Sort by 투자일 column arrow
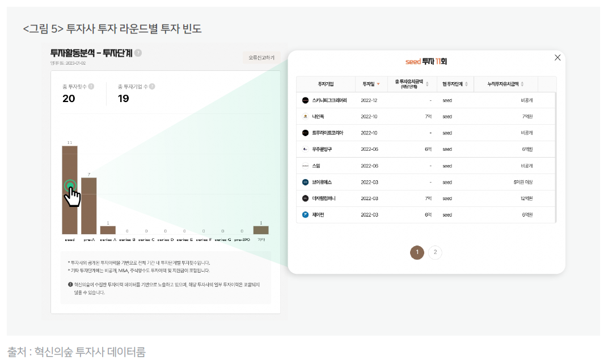608x364 pixels. tap(378, 84)
